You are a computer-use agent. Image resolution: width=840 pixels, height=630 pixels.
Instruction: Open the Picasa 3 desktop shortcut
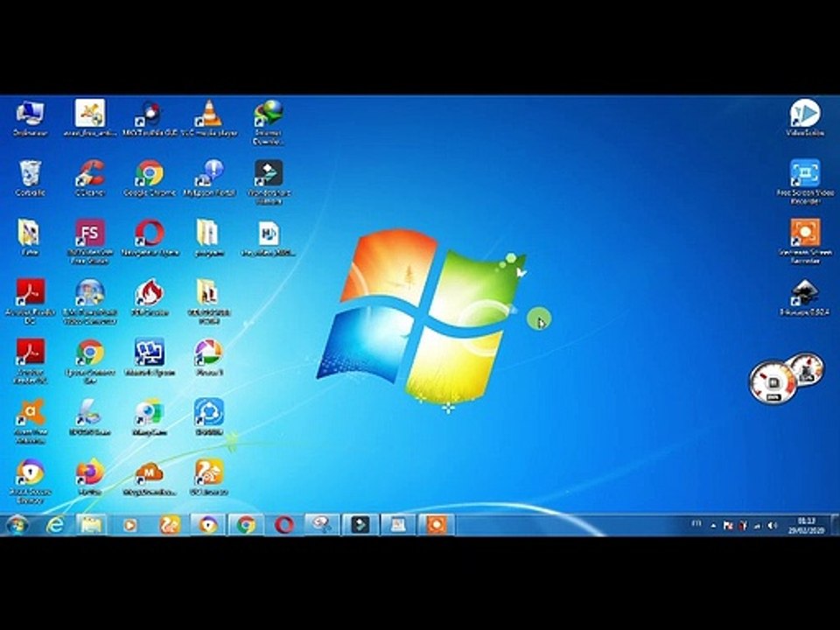point(209,358)
